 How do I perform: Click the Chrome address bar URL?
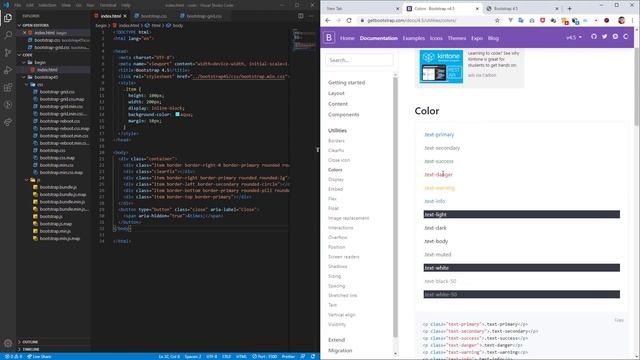click(411, 20)
